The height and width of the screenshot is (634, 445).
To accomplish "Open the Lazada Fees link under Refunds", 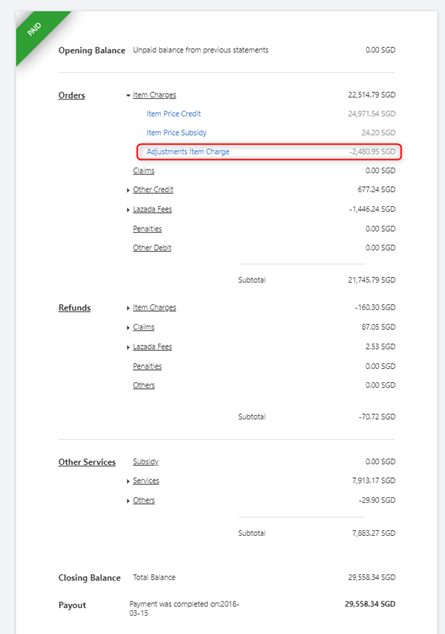I will point(152,347).
